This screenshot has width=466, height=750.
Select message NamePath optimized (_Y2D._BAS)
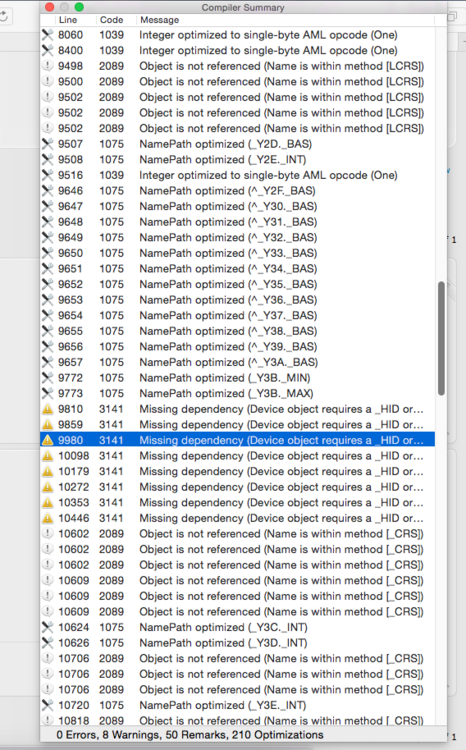pos(225,144)
